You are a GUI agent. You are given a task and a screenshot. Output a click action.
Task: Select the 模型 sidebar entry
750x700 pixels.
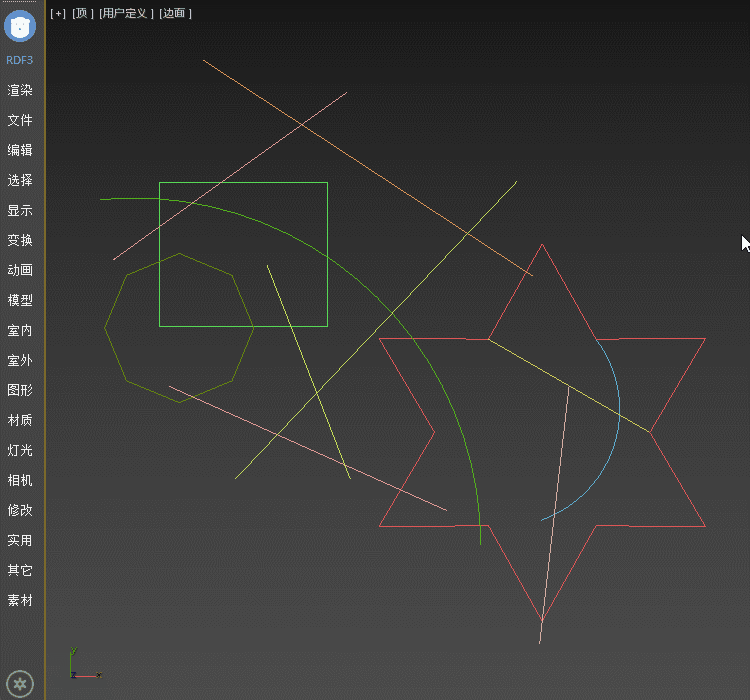point(20,300)
